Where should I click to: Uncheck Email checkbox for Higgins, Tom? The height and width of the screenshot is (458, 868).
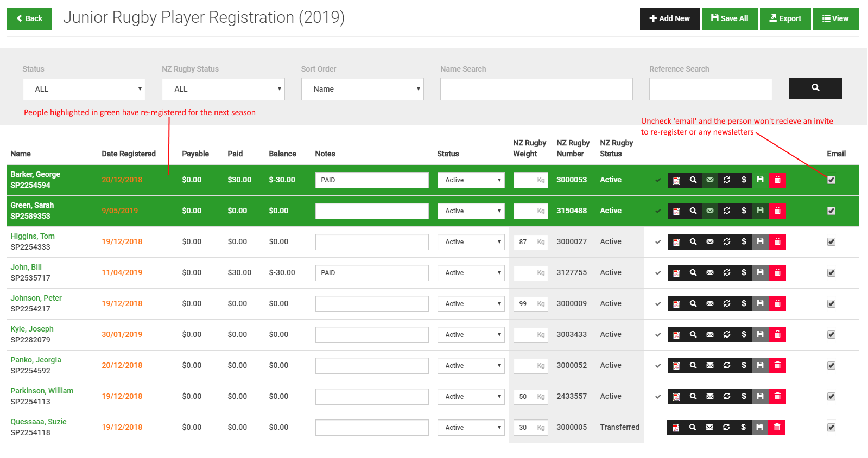(x=831, y=242)
